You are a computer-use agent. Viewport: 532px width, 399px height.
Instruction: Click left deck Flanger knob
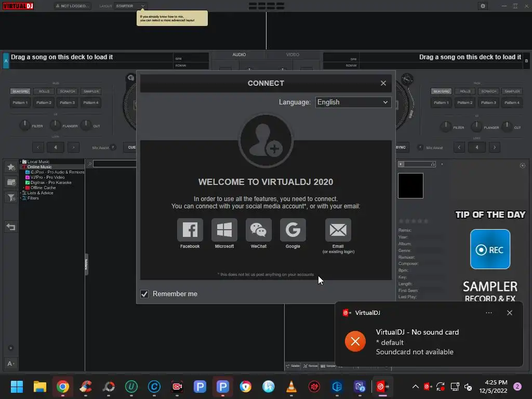click(55, 125)
